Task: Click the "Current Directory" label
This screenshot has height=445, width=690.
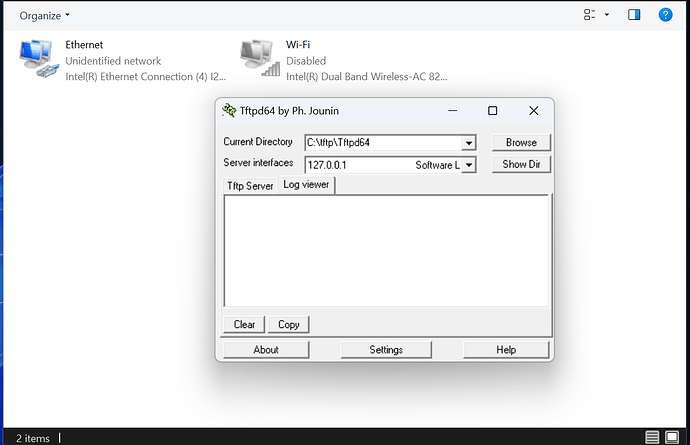Action: (258, 142)
